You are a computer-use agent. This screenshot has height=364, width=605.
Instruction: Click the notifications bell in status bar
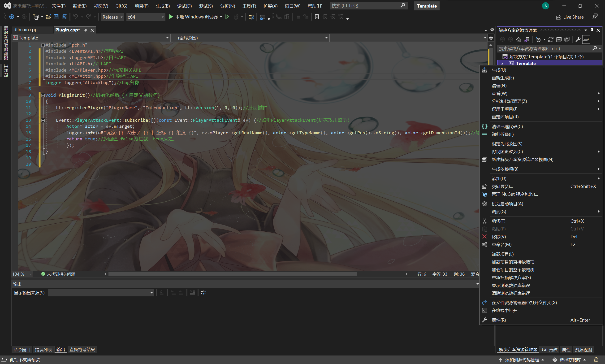click(x=596, y=360)
